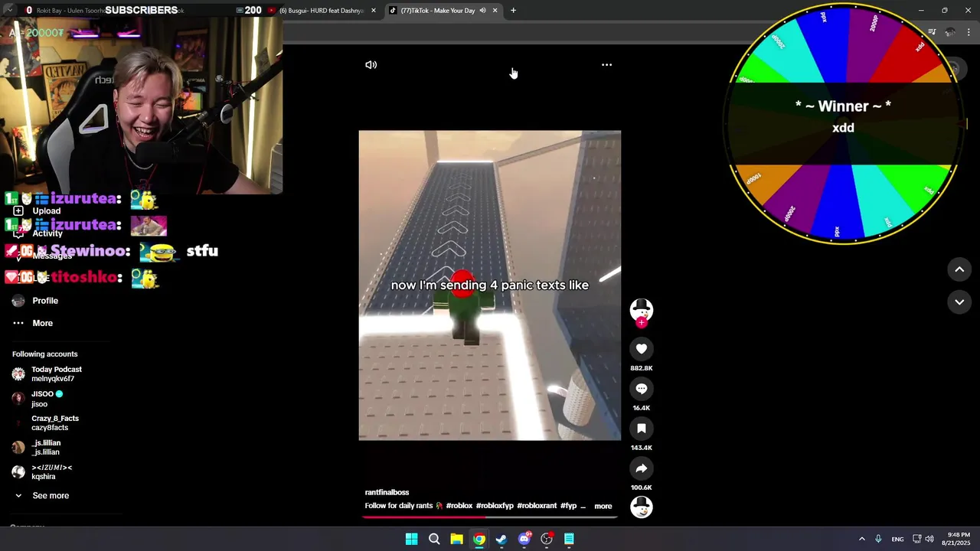Click the 100.6K shares count
The height and width of the screenshot is (551, 980).
(642, 487)
